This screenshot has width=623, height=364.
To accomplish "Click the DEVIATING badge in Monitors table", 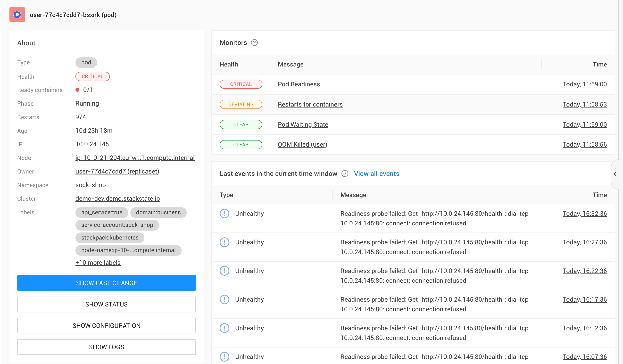I will coord(241,104).
